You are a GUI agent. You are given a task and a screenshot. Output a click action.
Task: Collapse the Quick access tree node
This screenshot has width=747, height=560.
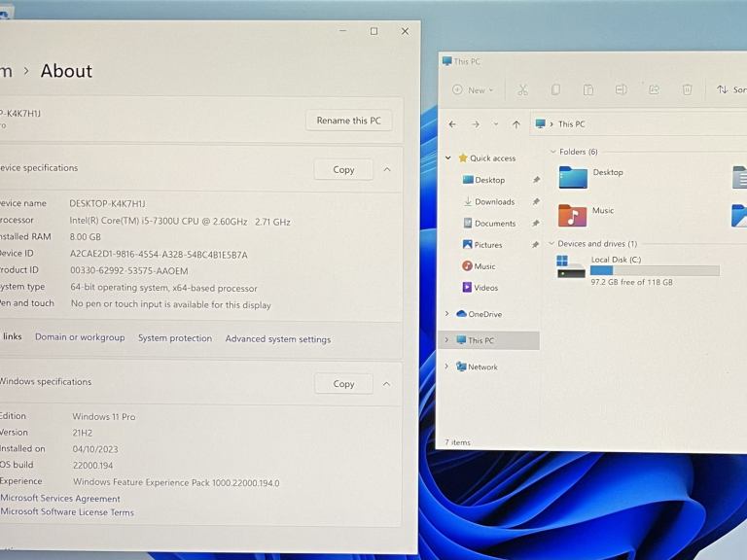(448, 158)
